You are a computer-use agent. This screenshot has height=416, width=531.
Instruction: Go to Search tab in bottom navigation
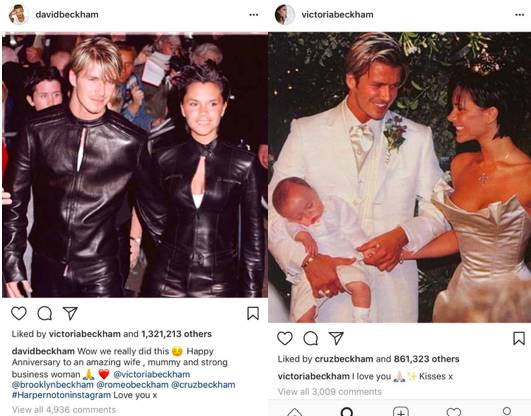click(x=347, y=412)
